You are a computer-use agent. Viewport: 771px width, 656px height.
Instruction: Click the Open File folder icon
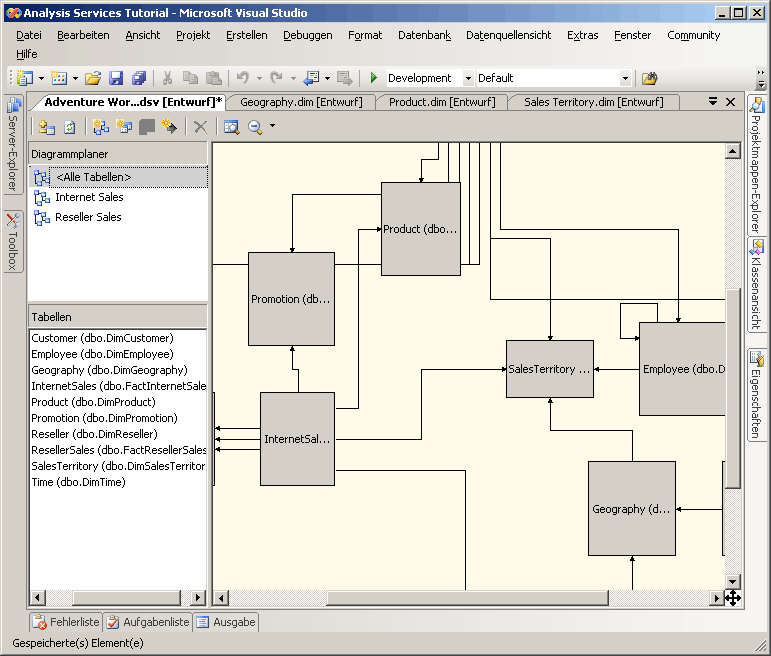click(x=93, y=78)
